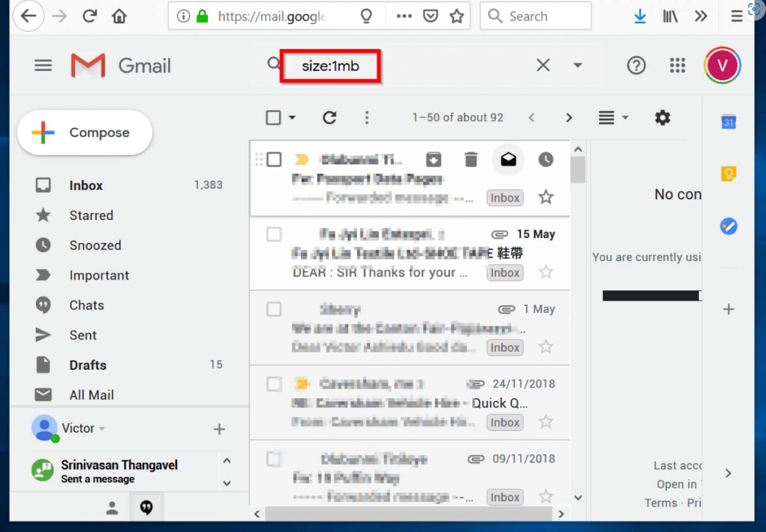Open the site info icon in address bar
The image size is (766, 532).
coord(183,16)
